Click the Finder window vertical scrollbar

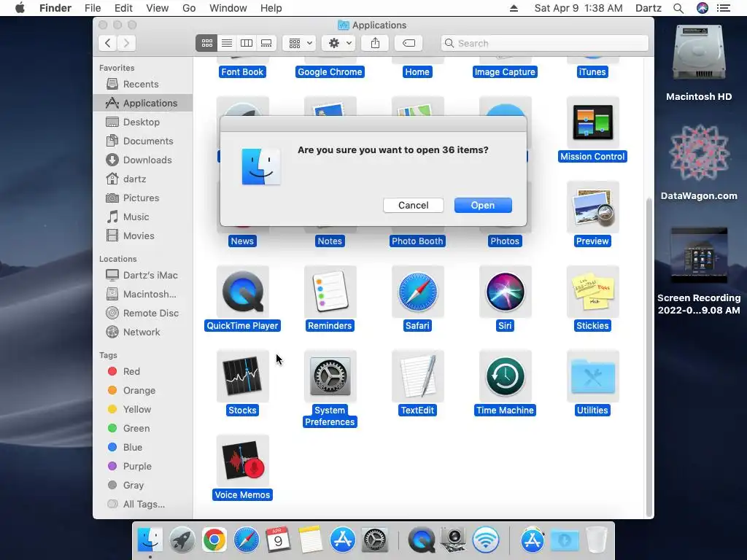click(x=649, y=357)
